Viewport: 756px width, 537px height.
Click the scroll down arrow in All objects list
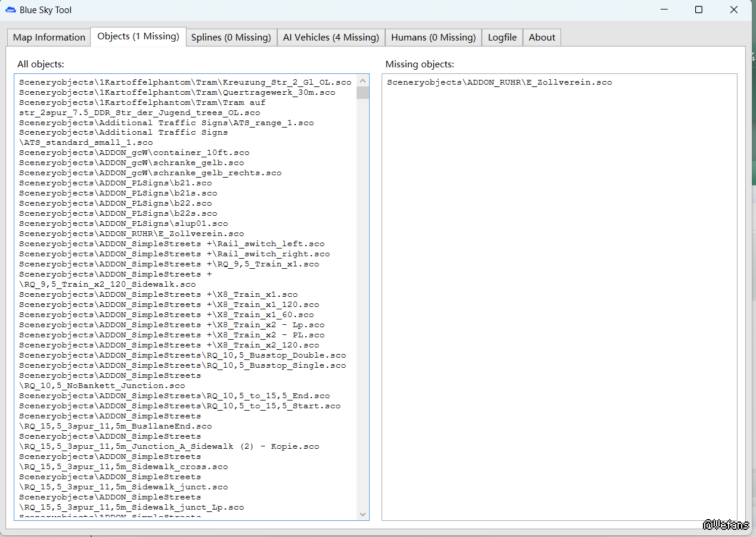click(x=362, y=514)
